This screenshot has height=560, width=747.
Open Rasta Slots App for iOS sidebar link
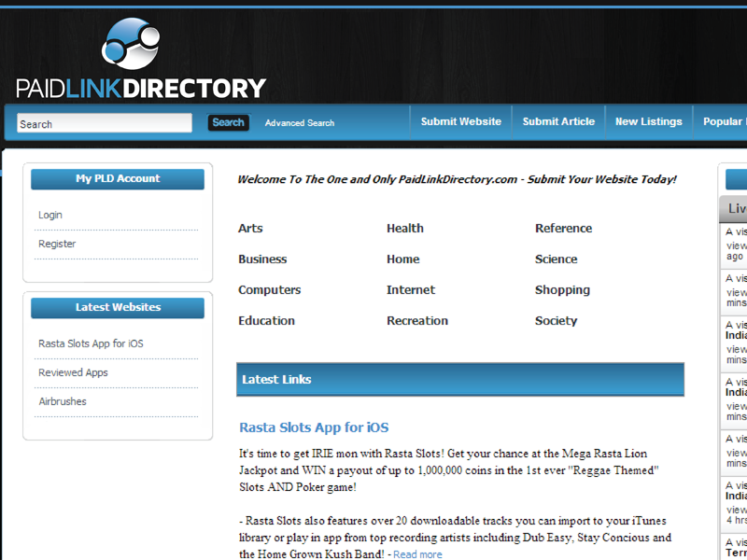point(91,343)
